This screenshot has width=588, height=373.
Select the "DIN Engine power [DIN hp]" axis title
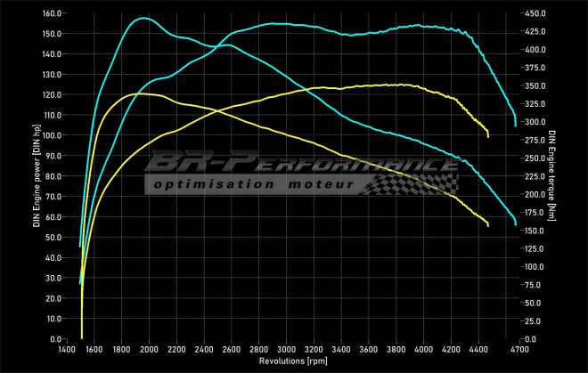[x=37, y=176]
